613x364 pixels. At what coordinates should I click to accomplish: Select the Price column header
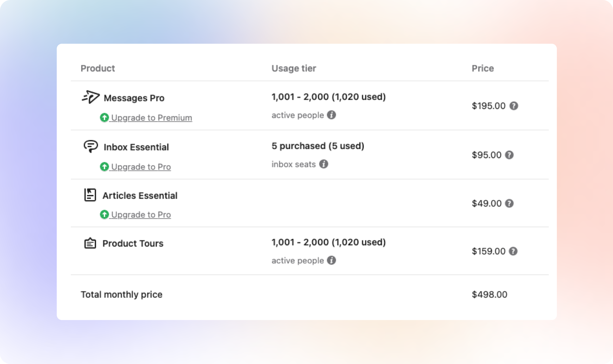pyautogui.click(x=483, y=68)
